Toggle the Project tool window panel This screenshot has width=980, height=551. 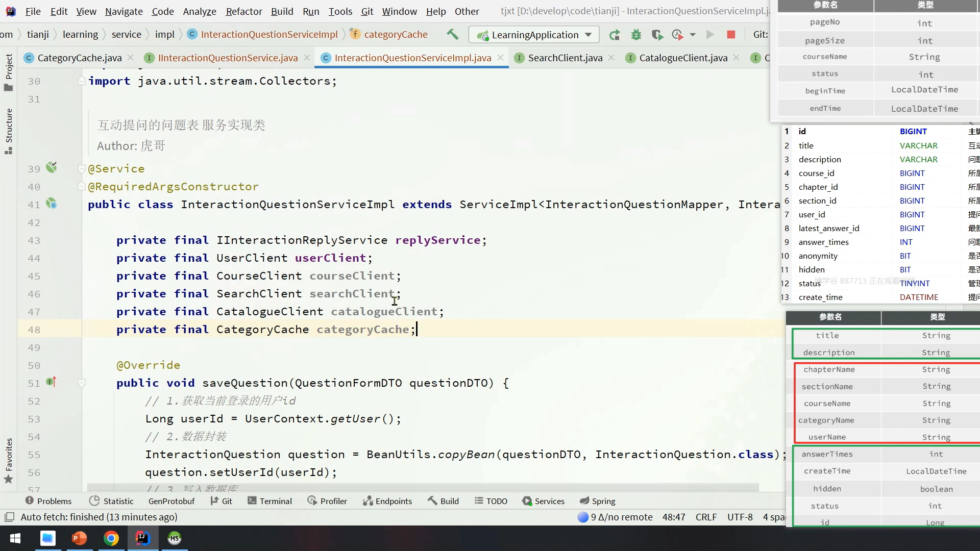[8, 71]
